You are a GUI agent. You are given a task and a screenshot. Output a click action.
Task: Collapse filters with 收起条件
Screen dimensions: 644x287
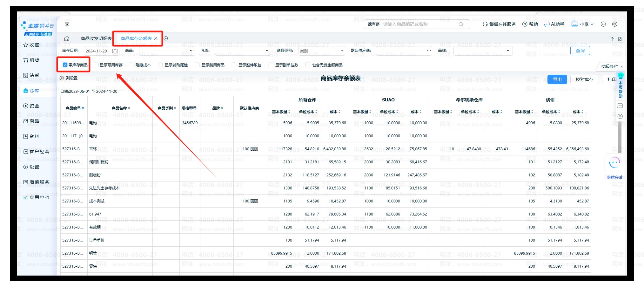tap(611, 66)
